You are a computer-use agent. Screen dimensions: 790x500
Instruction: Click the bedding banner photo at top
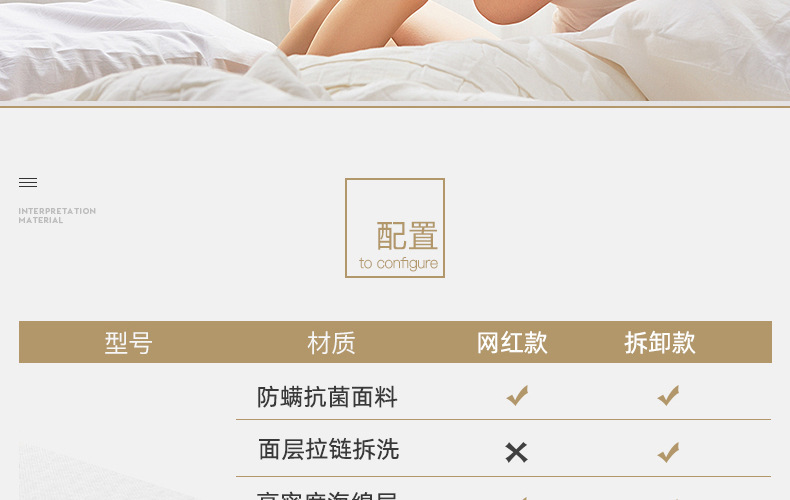[x=395, y=50]
